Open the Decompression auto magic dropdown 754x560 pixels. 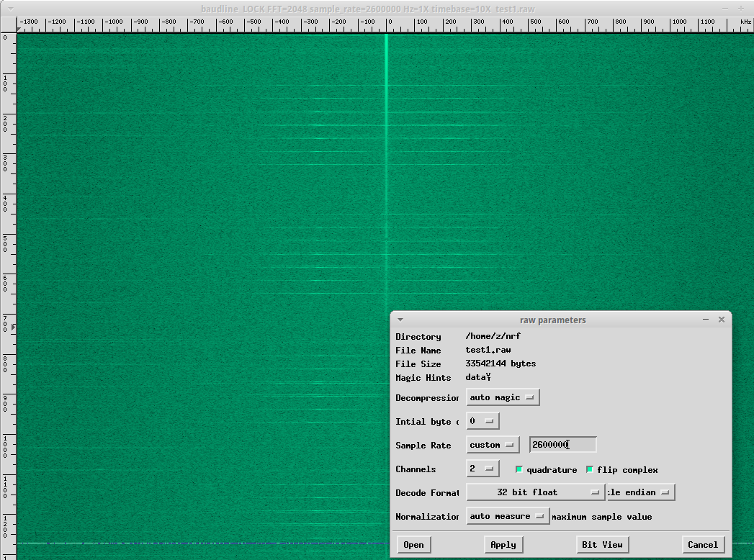pyautogui.click(x=503, y=397)
